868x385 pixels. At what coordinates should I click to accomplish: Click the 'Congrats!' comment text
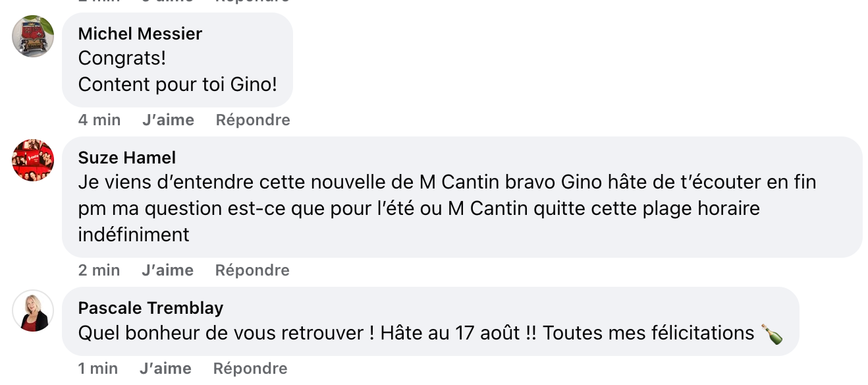click(122, 59)
